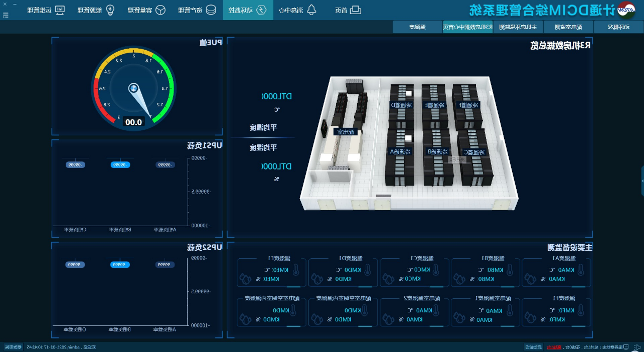Click the 修改密码 button in status bar
The height and width of the screenshot is (352, 644).
click(x=14, y=347)
